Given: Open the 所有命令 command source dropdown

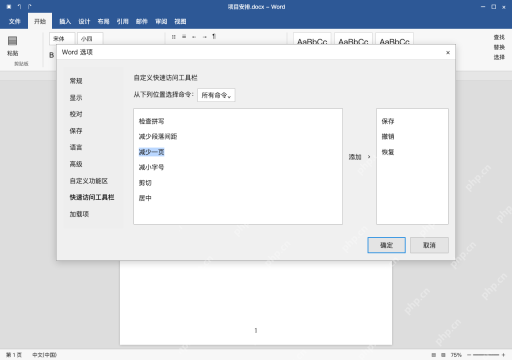Looking at the screenshot, I should coord(216,95).
